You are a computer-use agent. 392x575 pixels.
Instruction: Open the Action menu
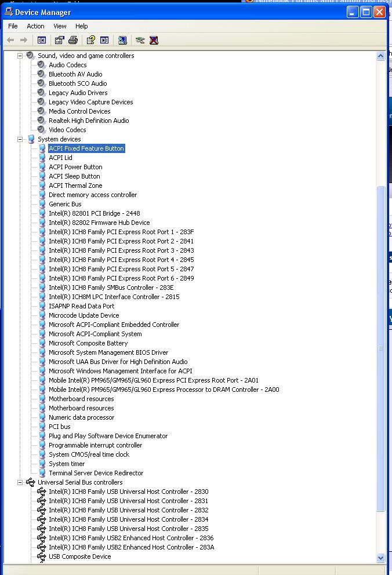(x=35, y=26)
